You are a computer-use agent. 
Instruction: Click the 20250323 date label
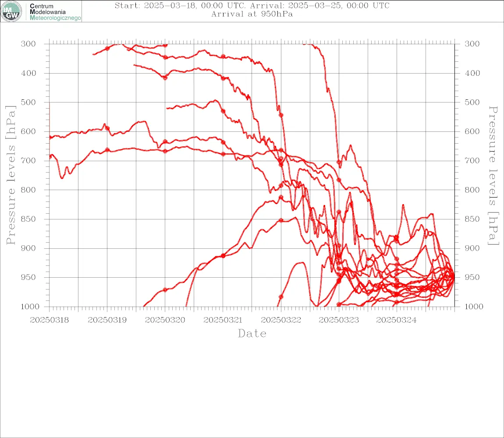339,320
